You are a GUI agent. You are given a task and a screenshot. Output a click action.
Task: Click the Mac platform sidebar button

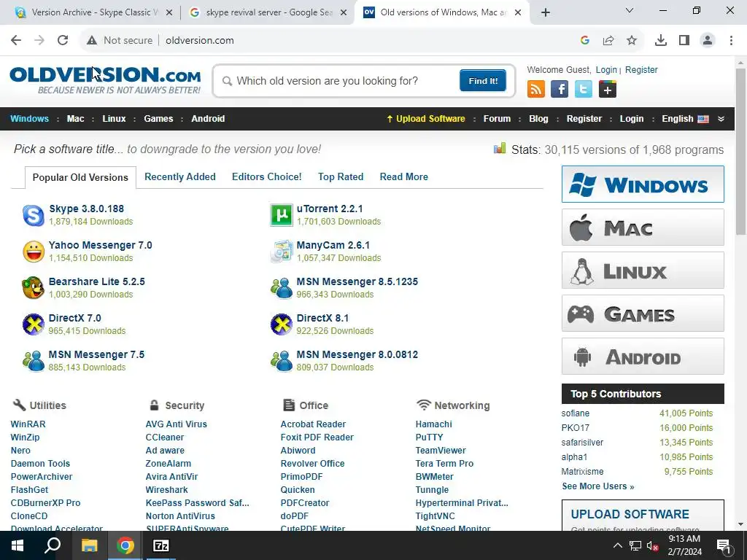[x=643, y=227]
